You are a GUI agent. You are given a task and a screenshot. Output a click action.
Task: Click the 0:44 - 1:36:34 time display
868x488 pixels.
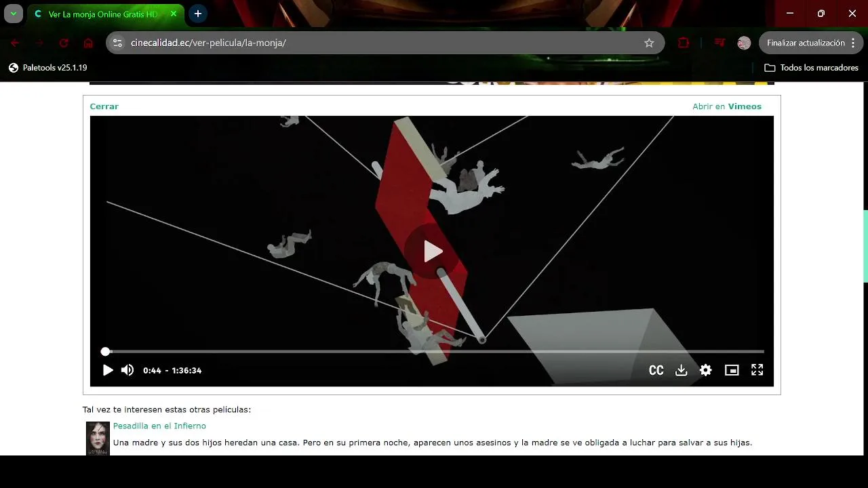(172, 371)
